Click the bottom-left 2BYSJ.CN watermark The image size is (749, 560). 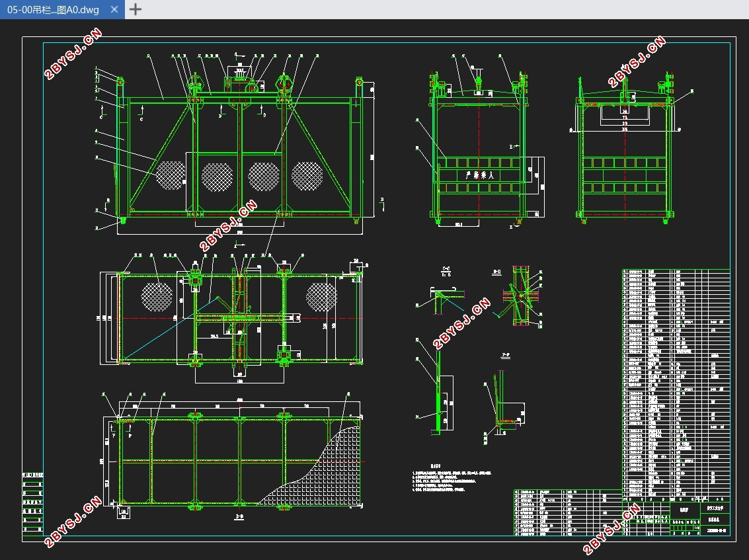click(73, 522)
